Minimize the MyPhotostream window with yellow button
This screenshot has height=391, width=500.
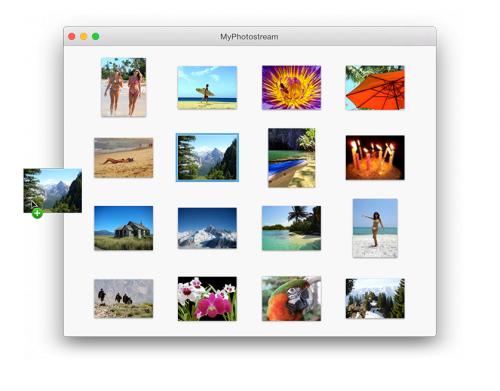coord(84,36)
